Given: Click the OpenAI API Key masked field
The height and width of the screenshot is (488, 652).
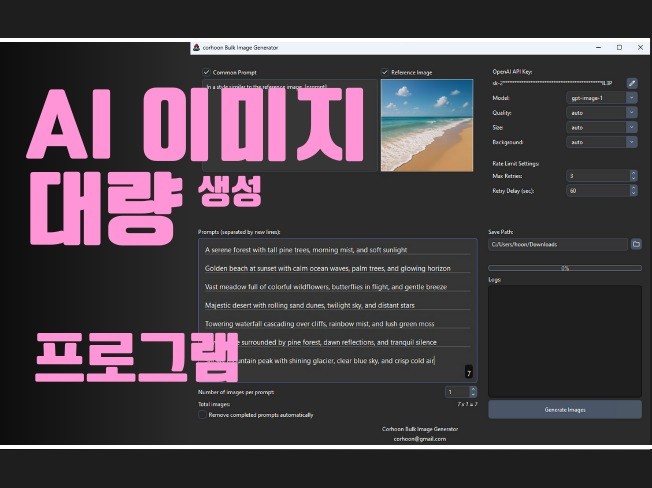Looking at the screenshot, I should [552, 83].
